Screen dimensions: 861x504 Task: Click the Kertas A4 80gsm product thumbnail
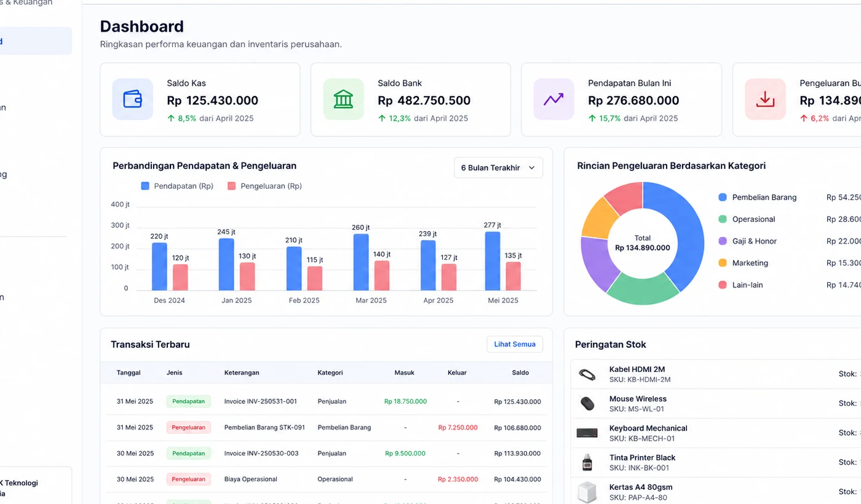tap(587, 492)
